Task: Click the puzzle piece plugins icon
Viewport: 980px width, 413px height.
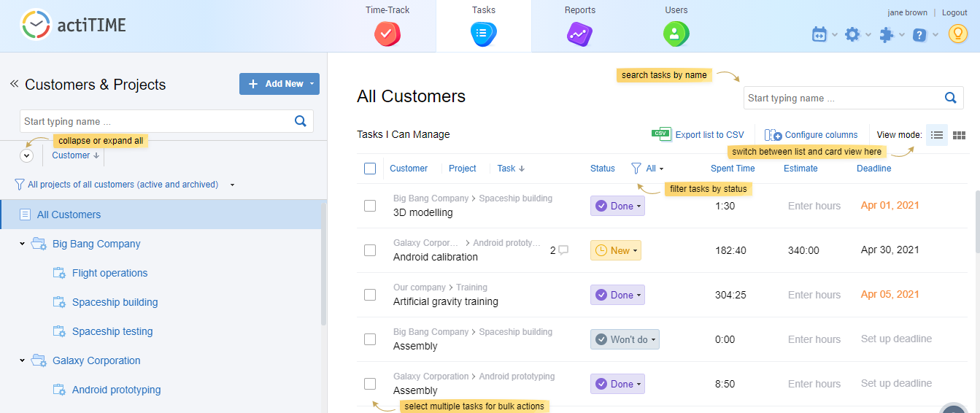Action: tap(887, 34)
